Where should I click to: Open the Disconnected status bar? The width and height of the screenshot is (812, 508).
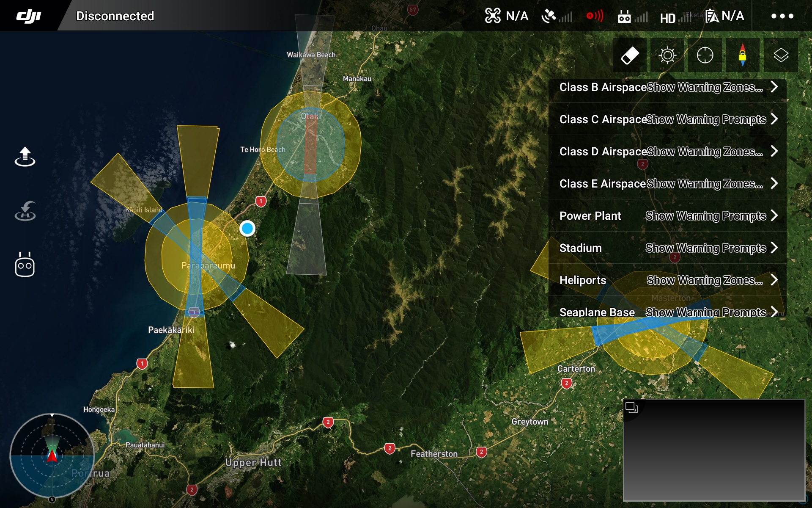115,16
